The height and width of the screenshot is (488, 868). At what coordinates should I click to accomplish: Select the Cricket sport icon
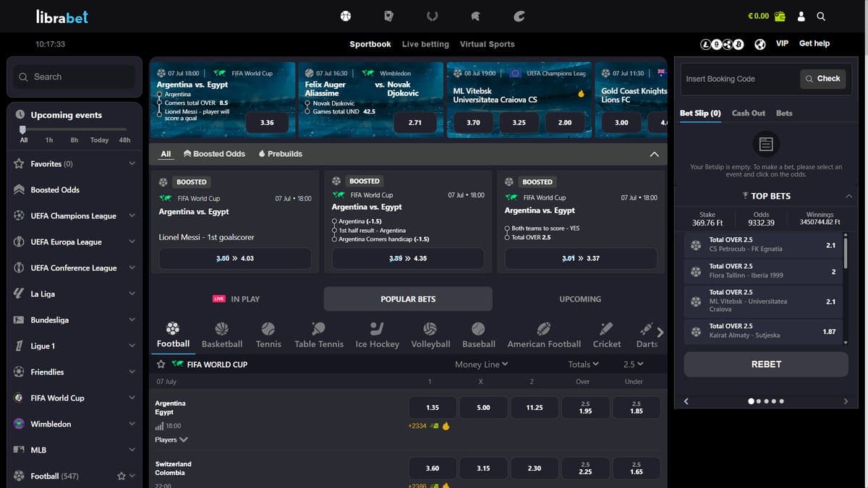606,328
